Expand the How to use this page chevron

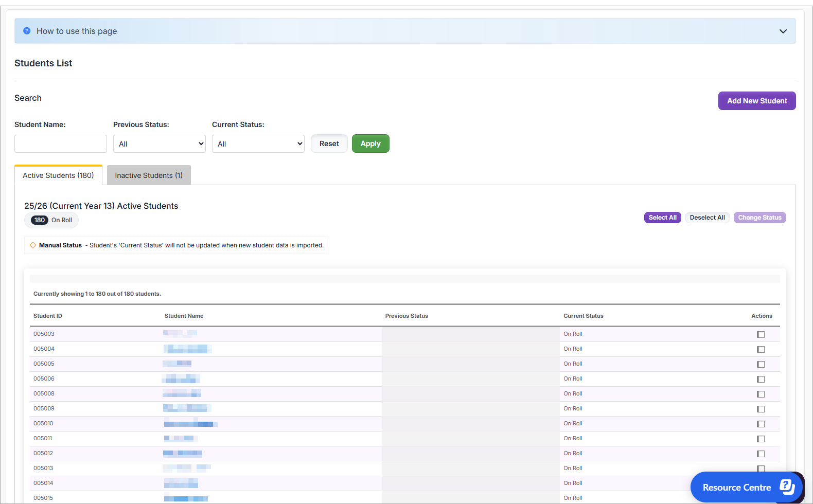pos(783,31)
